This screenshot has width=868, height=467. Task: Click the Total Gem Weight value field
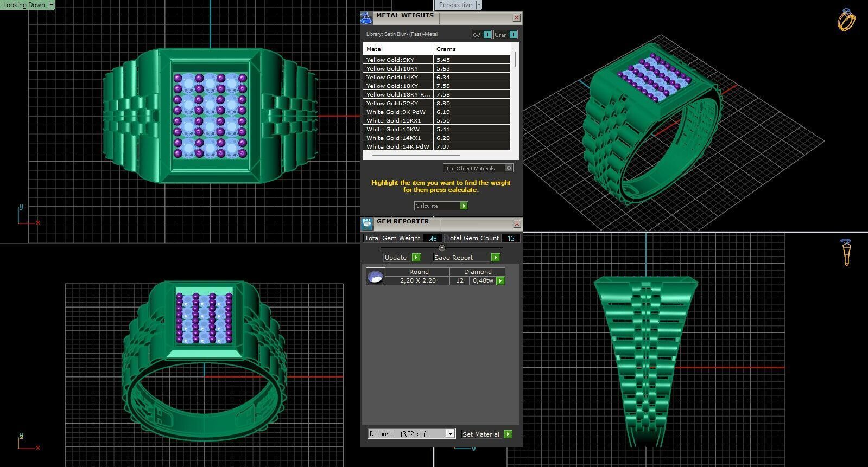433,238
